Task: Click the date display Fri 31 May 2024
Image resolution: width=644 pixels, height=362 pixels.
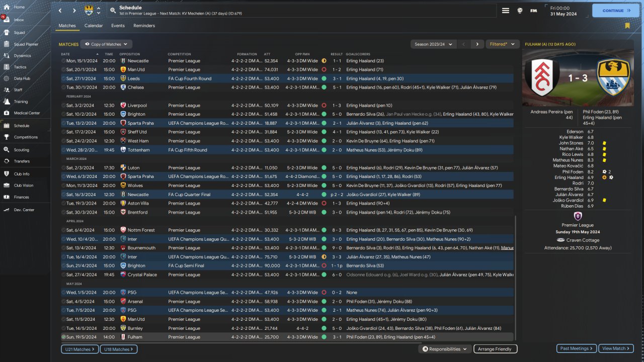Action: click(563, 11)
